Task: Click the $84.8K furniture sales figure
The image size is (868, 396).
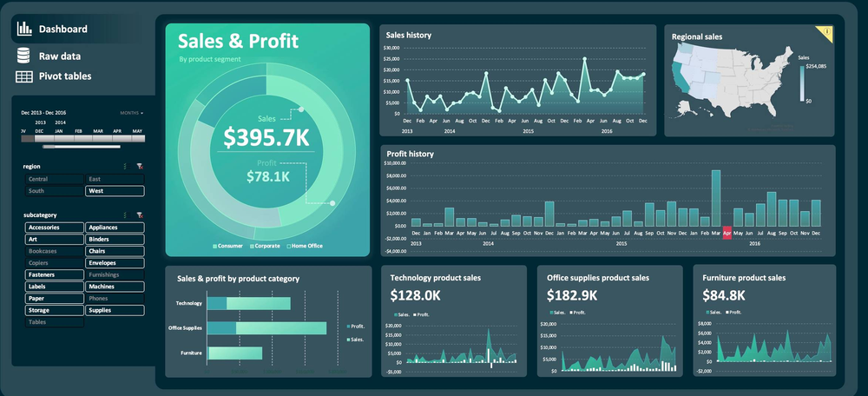Action: 724,295
